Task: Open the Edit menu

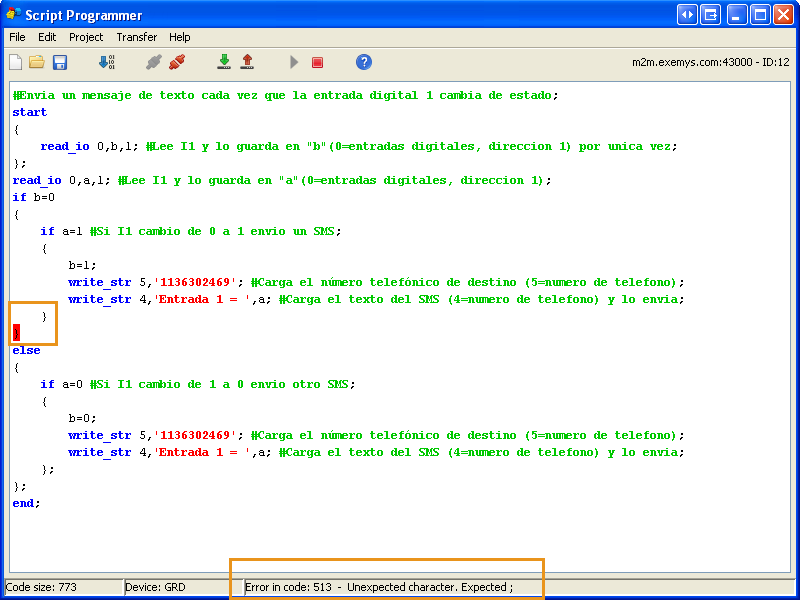Action: pos(47,37)
